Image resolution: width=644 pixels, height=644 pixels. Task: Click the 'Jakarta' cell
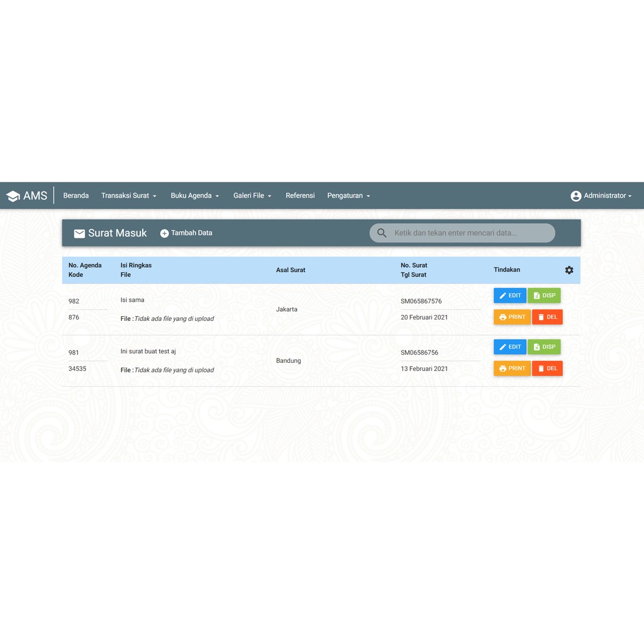pos(287,309)
